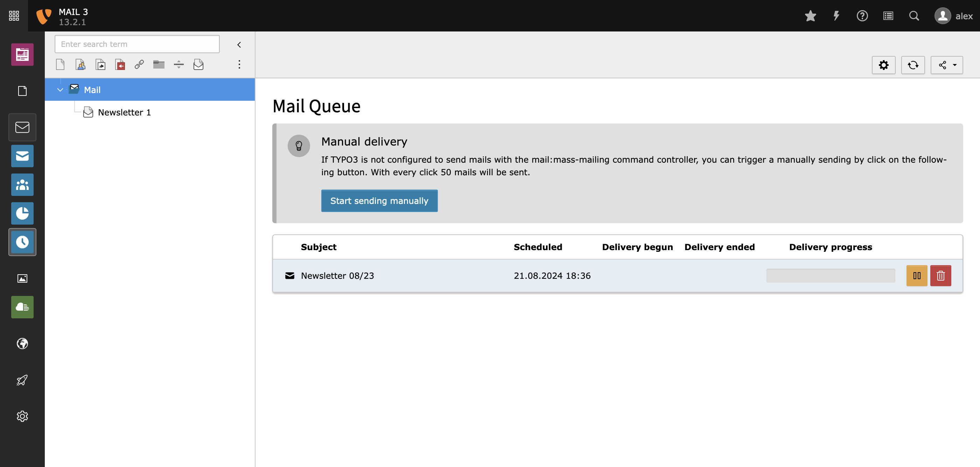
Task: Open the system information list icon
Action: pos(888,16)
